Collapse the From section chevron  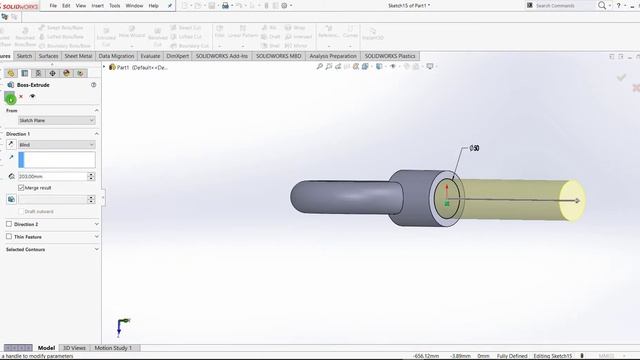[x=96, y=111]
